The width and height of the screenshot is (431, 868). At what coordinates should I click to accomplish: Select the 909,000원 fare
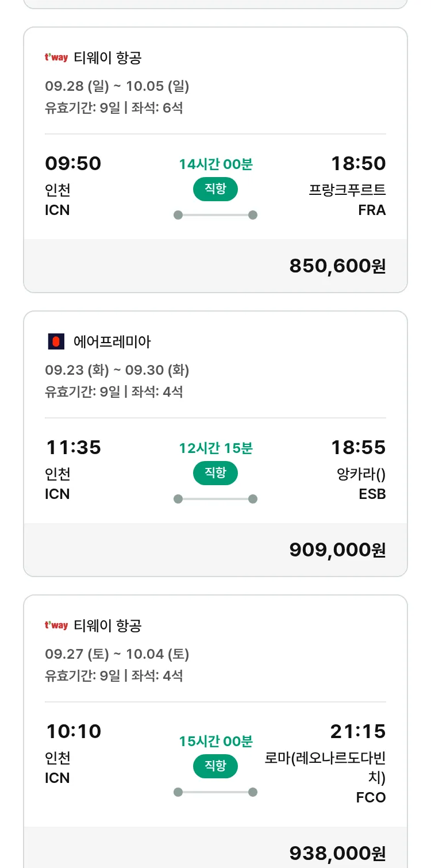[337, 550]
